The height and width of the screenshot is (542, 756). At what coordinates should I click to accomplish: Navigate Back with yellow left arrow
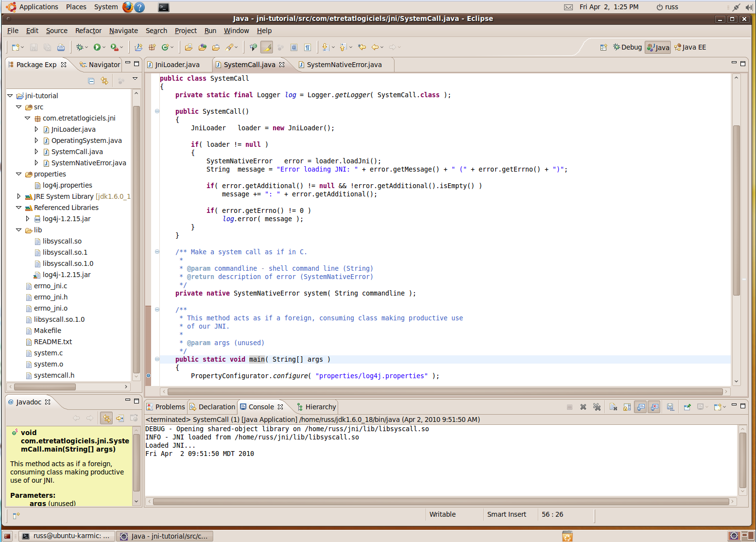point(375,47)
